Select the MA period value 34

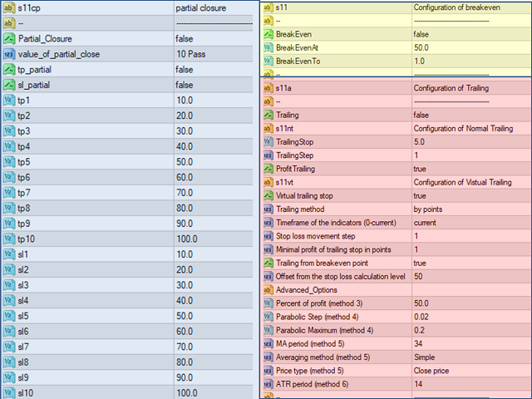[x=418, y=343]
